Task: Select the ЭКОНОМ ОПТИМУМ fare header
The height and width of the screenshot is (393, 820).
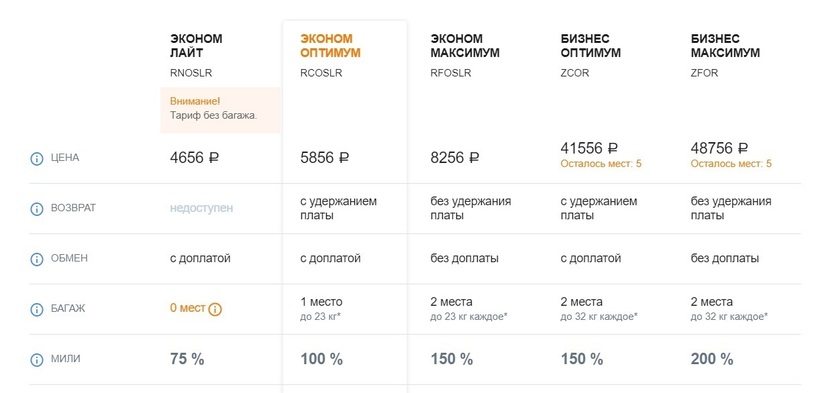Action: (330, 46)
